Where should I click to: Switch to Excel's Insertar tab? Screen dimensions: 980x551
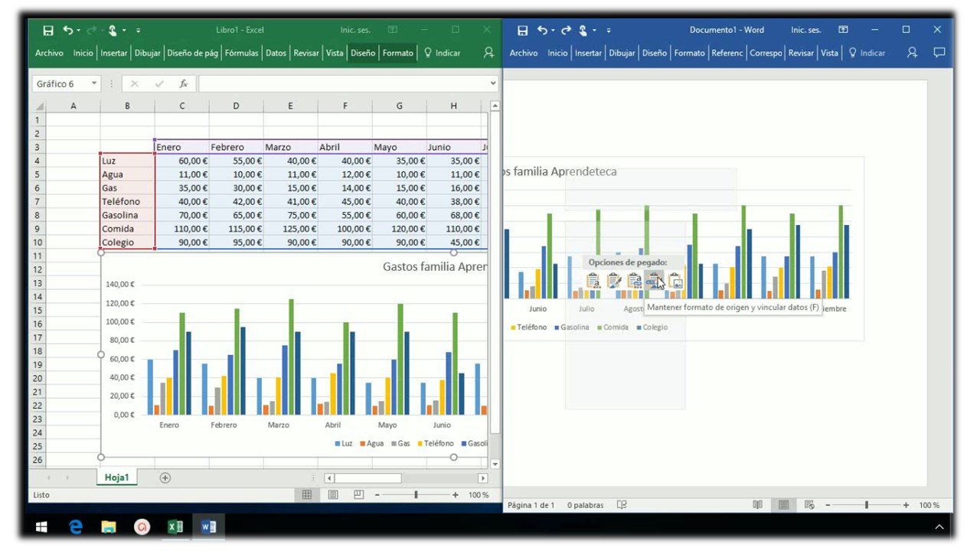coord(114,53)
